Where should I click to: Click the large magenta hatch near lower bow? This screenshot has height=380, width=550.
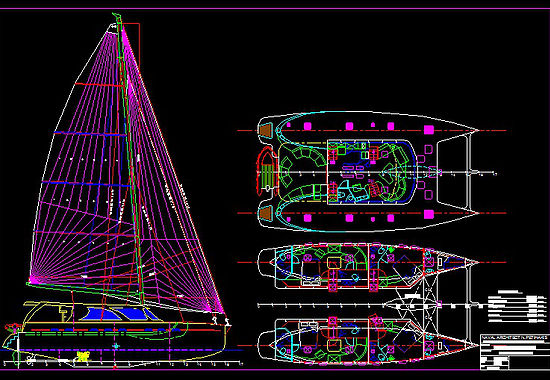[x=429, y=214]
